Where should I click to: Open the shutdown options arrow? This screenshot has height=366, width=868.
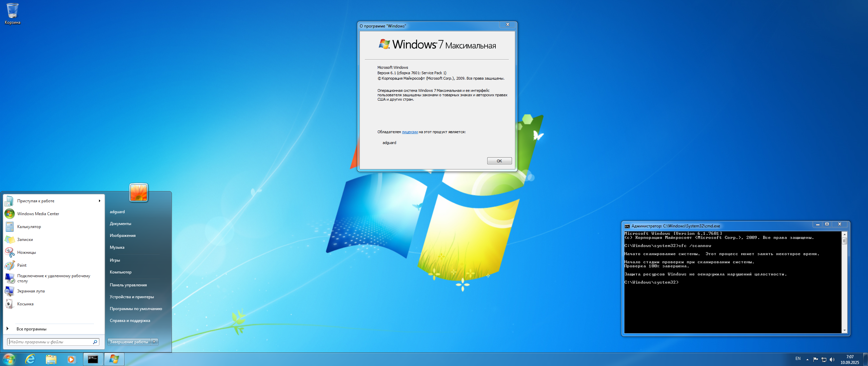tap(155, 342)
